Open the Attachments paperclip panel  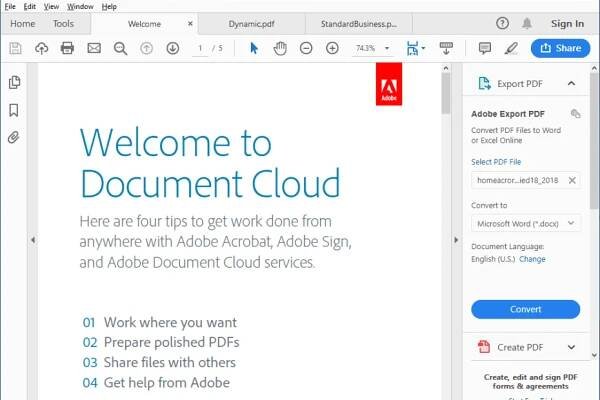tap(14, 137)
